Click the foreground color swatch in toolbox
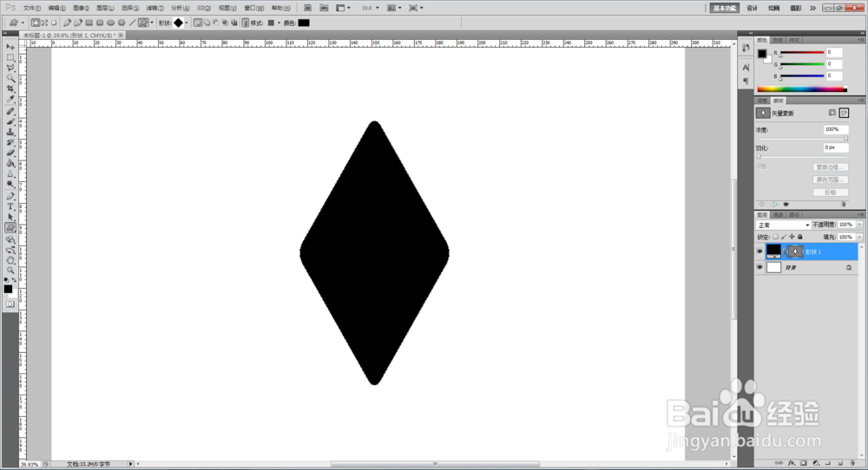 coord(8,289)
